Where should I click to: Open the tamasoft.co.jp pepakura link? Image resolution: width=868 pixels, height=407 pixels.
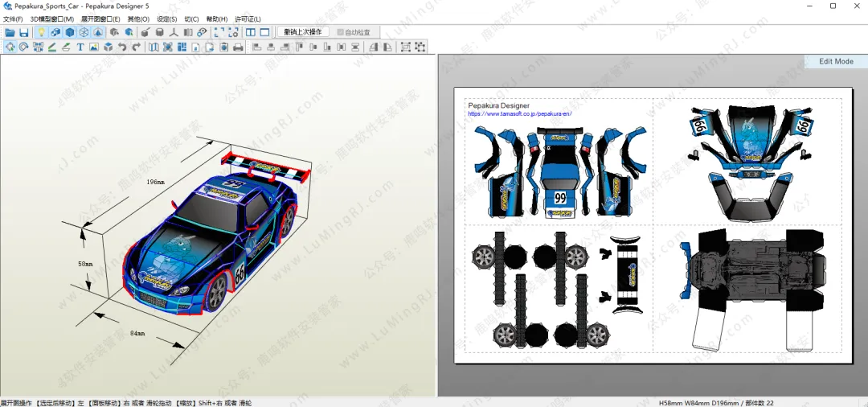point(519,114)
